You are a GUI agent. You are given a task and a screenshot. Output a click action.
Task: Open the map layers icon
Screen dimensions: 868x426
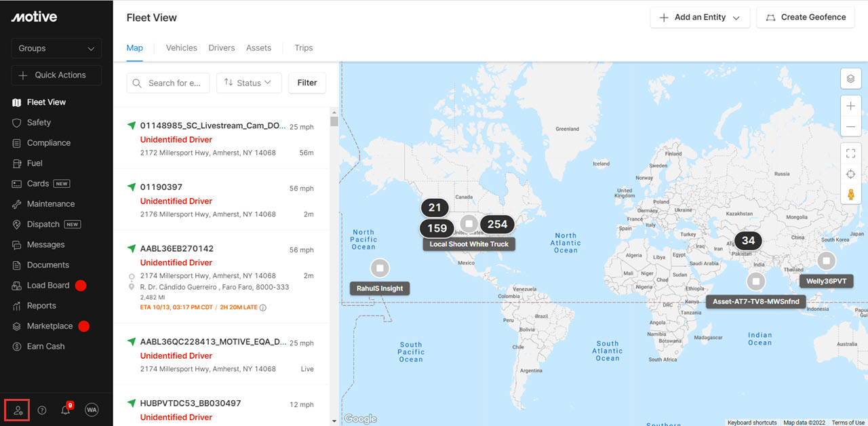851,79
